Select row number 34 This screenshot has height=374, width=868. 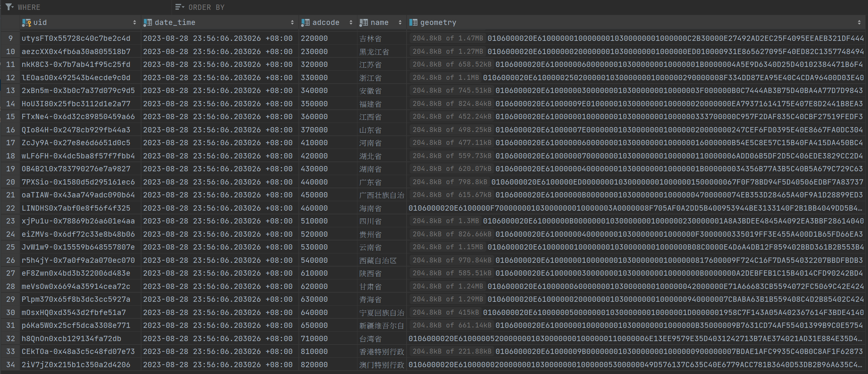(x=11, y=365)
